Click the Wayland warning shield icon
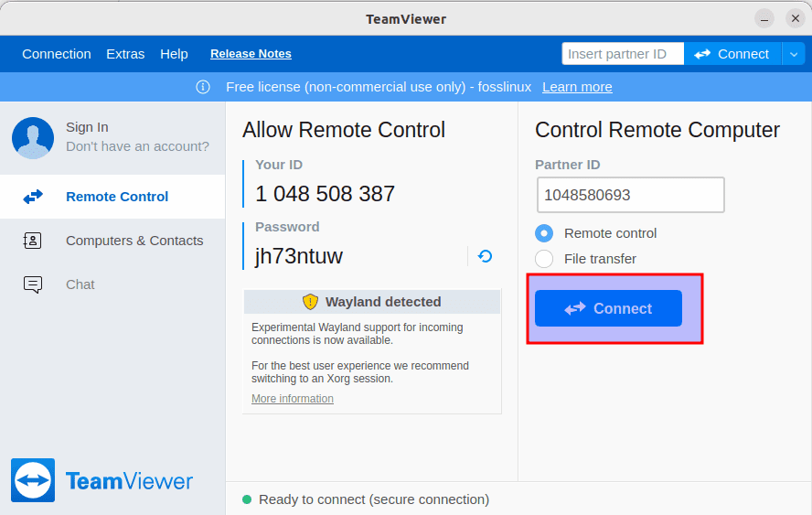The image size is (812, 515). click(310, 302)
